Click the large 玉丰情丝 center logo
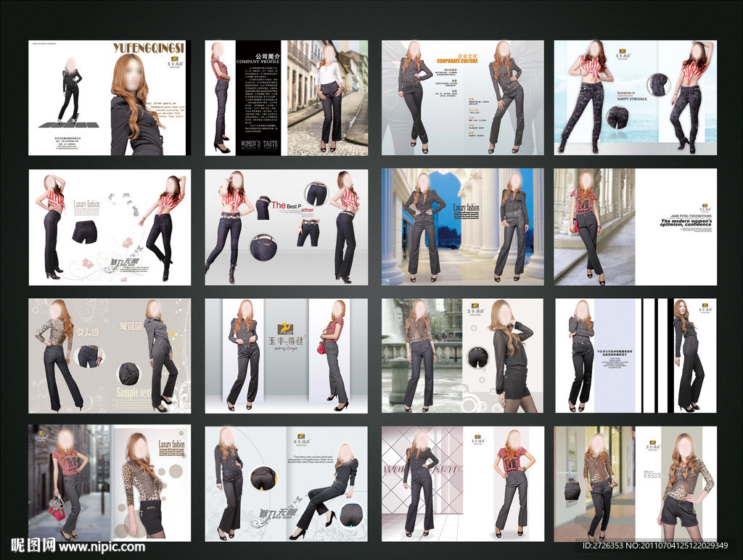 coord(286,335)
